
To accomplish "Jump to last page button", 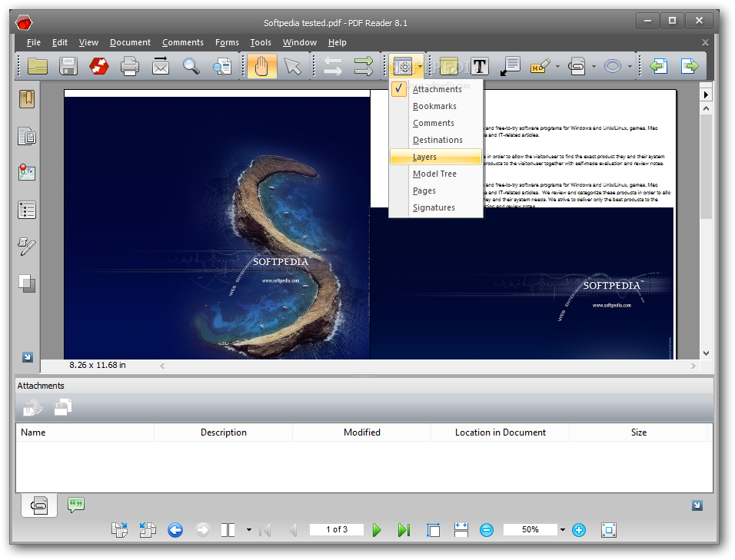I will click(404, 530).
